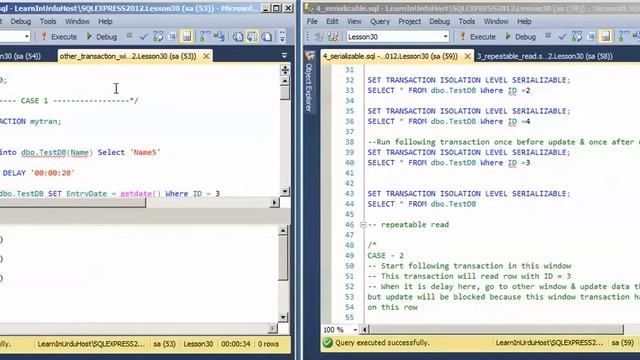Click Execute in the right SSMS window

pos(478,37)
